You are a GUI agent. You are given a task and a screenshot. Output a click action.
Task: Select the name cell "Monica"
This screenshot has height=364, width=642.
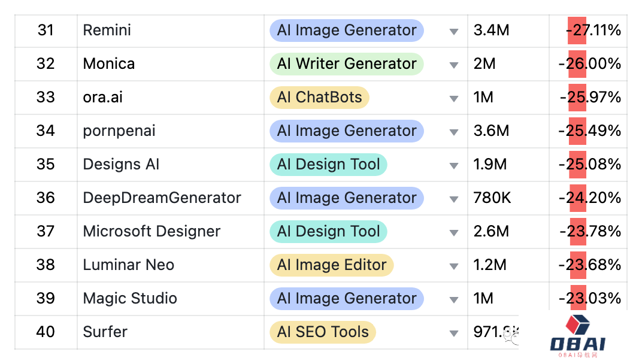point(171,64)
